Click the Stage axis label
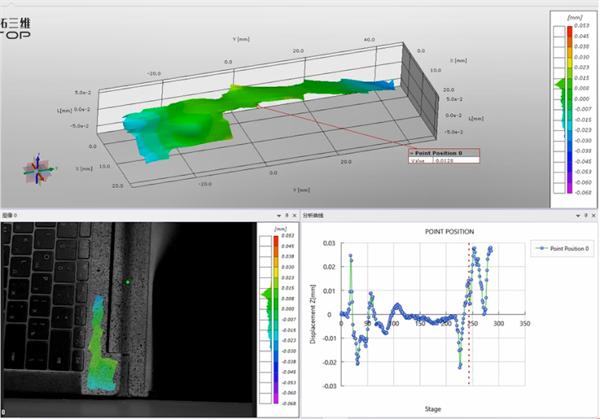The width and height of the screenshot is (600, 419). click(x=433, y=409)
